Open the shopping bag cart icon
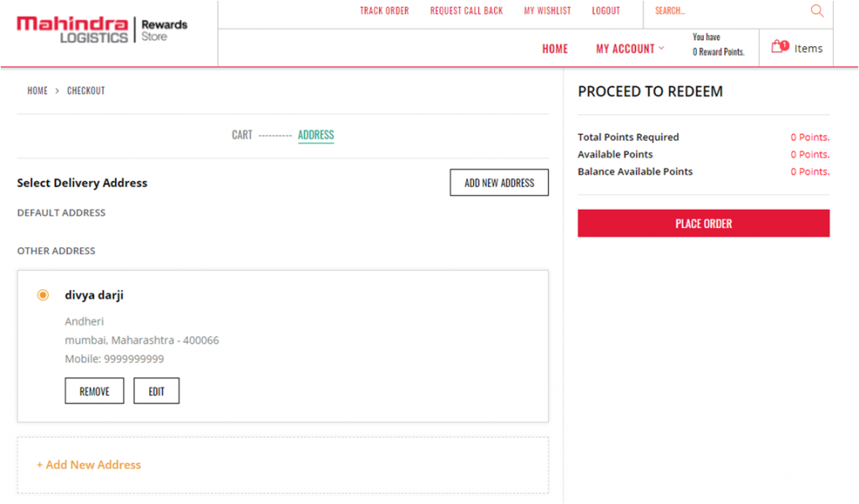 779,47
